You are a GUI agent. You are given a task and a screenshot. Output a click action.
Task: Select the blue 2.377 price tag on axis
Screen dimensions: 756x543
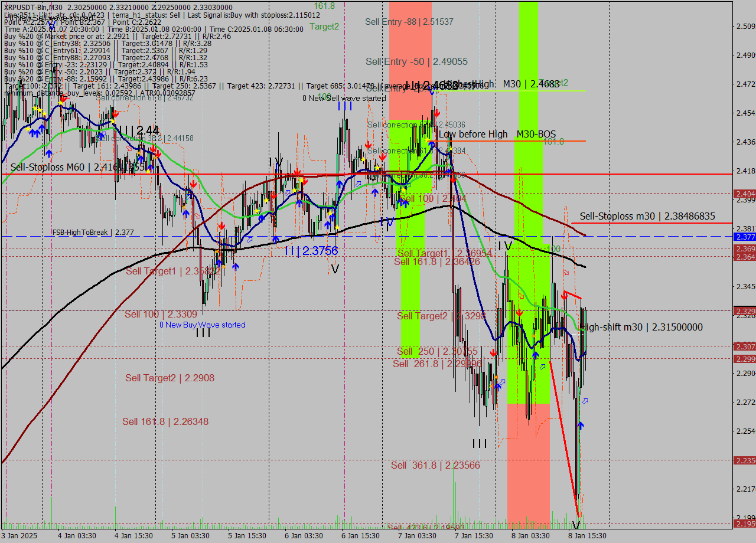coord(744,237)
